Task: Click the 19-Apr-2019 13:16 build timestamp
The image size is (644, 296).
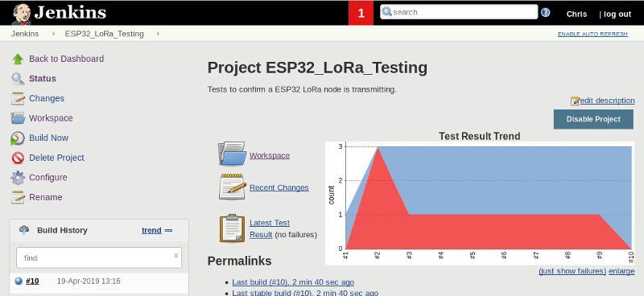Action: (x=89, y=282)
